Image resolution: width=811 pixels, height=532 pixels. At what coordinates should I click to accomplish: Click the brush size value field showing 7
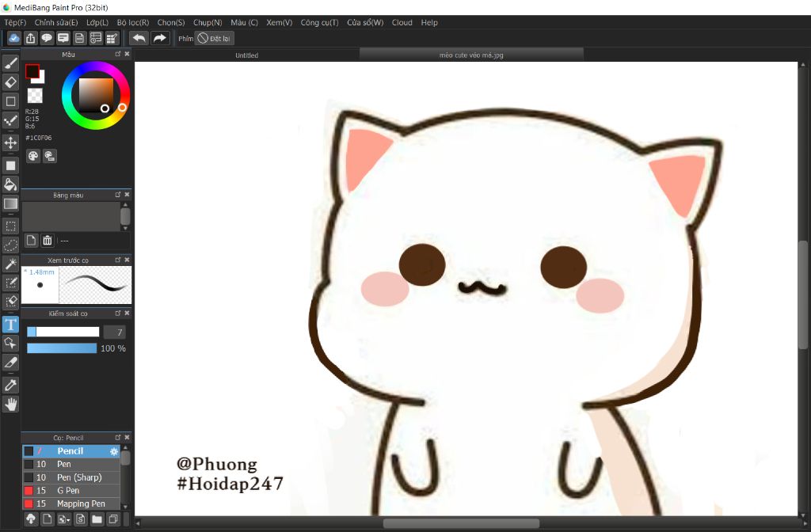point(114,332)
